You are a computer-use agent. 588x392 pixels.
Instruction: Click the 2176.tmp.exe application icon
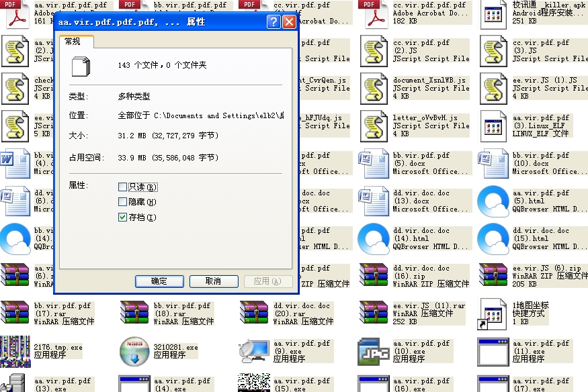tap(15, 350)
